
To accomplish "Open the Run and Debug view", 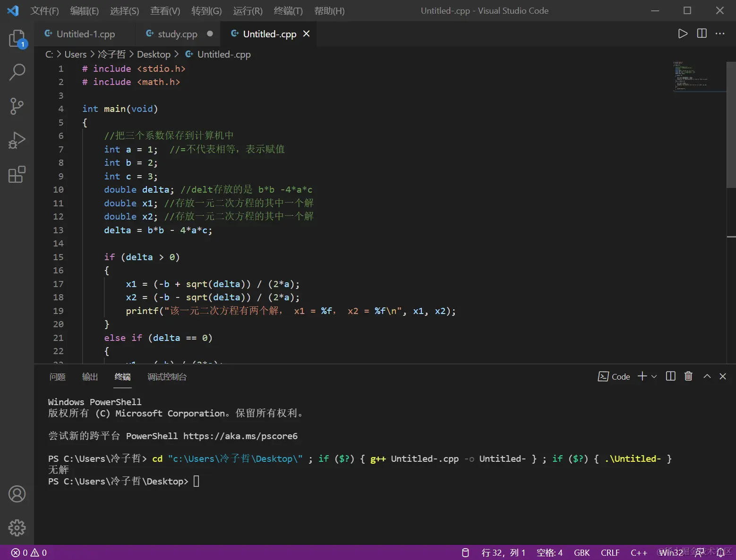I will pyautogui.click(x=17, y=140).
